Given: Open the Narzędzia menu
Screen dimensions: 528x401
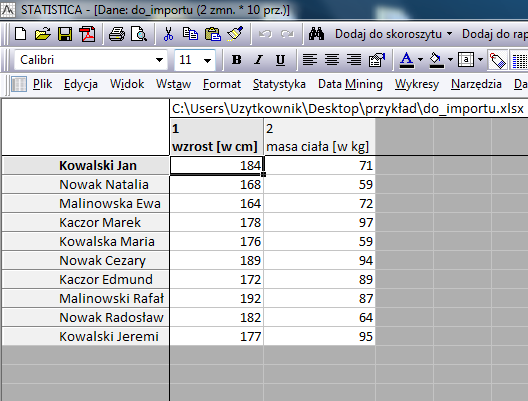Looking at the screenshot, I should (x=476, y=84).
